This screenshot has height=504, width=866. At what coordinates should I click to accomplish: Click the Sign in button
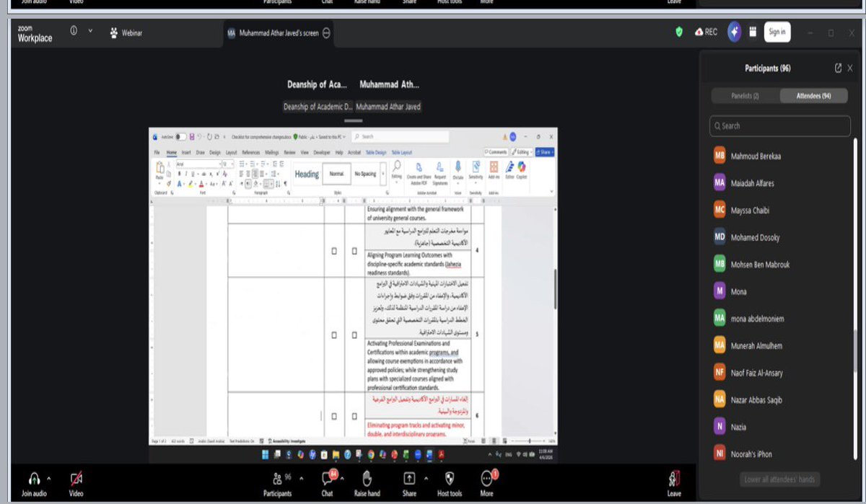(777, 32)
